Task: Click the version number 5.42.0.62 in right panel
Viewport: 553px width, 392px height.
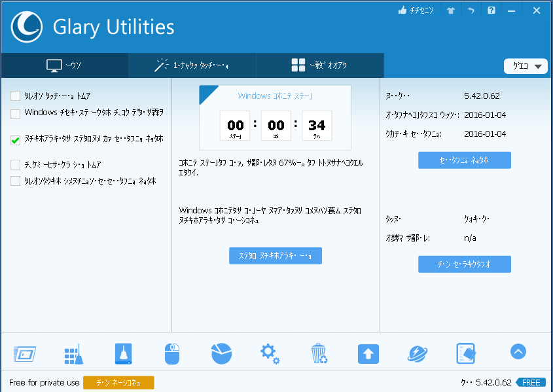Action: (x=482, y=96)
